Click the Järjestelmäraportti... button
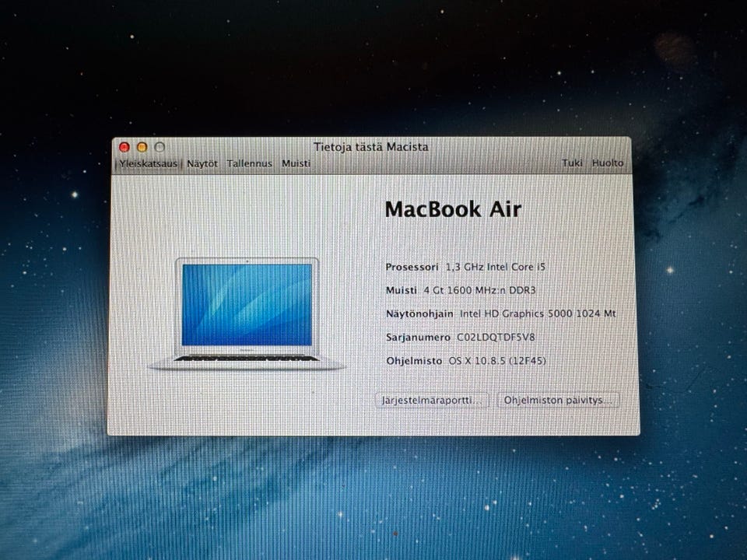The height and width of the screenshot is (560, 747). tap(432, 400)
